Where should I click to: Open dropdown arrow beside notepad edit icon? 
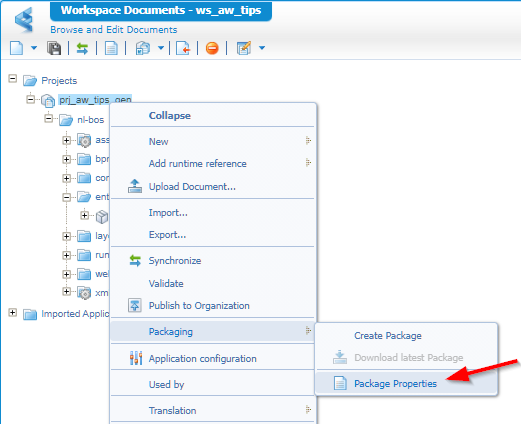262,48
